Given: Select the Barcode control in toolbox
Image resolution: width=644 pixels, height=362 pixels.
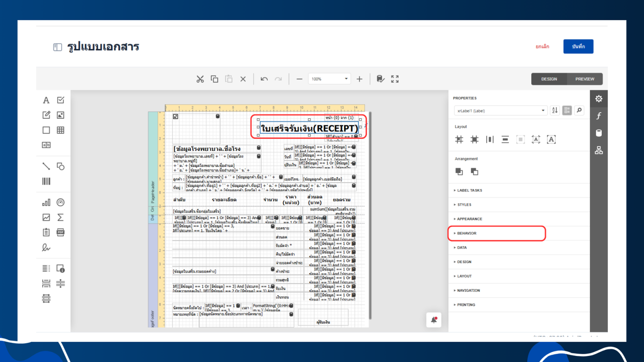Looking at the screenshot, I should pos(46,181).
